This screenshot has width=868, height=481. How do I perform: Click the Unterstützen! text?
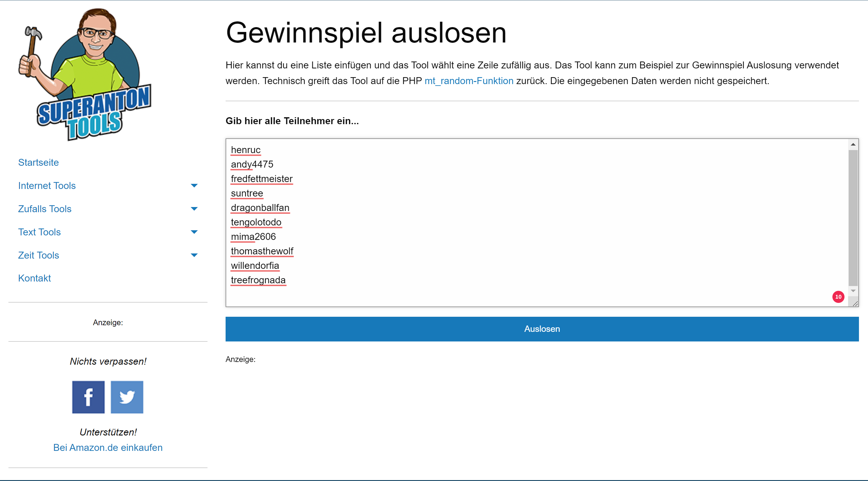click(x=108, y=432)
